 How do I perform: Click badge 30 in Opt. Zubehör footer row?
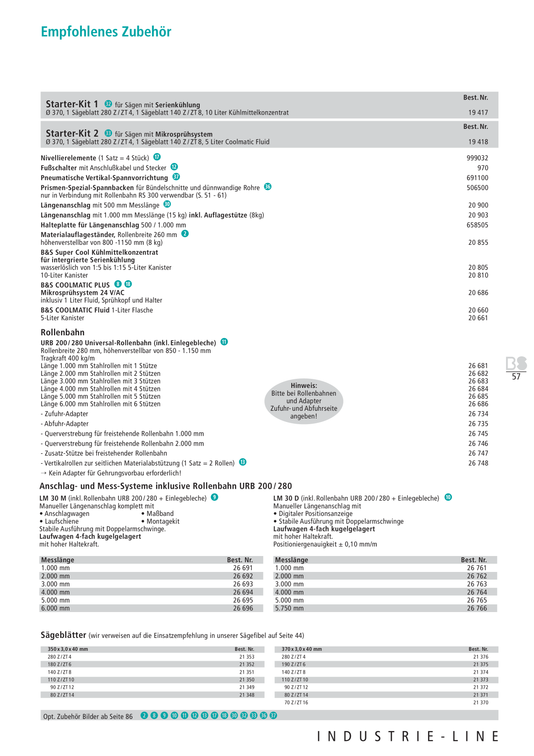234,715
